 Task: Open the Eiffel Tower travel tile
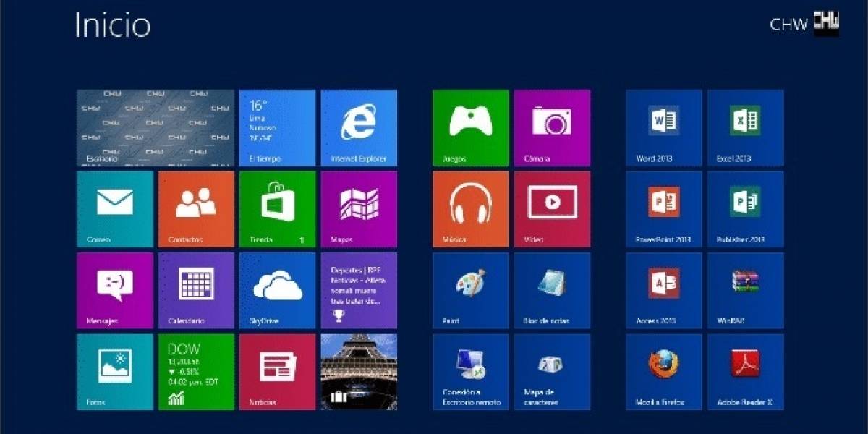(x=359, y=372)
